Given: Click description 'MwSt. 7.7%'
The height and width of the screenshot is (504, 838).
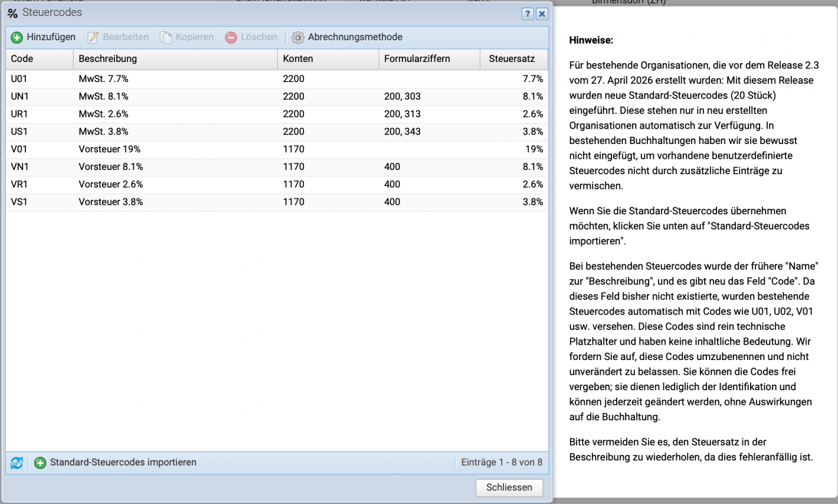Looking at the screenshot, I should pos(103,79).
